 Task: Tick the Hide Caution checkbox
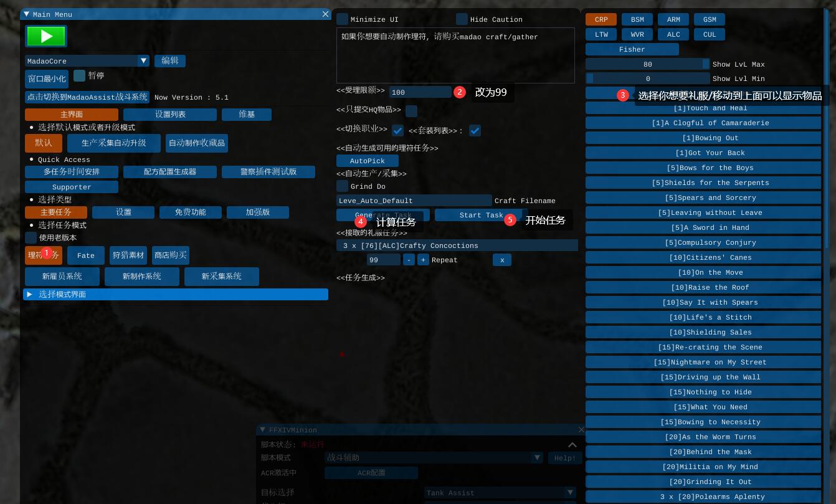click(x=462, y=19)
